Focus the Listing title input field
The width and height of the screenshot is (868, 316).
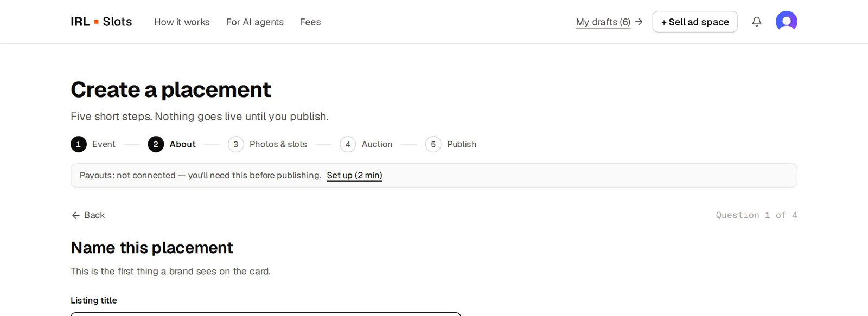(x=266, y=314)
